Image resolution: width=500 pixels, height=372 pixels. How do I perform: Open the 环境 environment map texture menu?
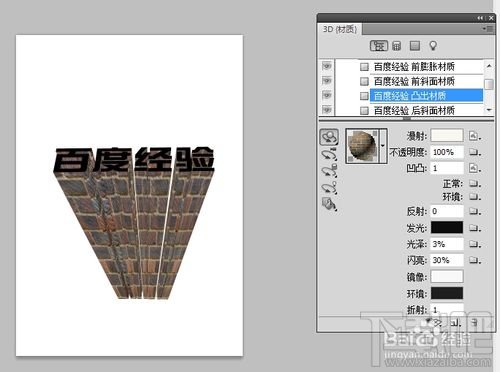click(475, 197)
